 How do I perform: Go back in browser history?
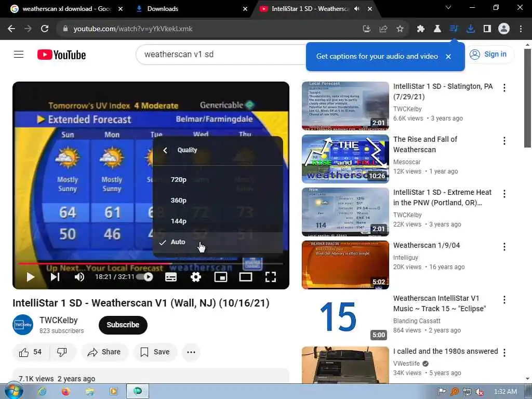11,29
